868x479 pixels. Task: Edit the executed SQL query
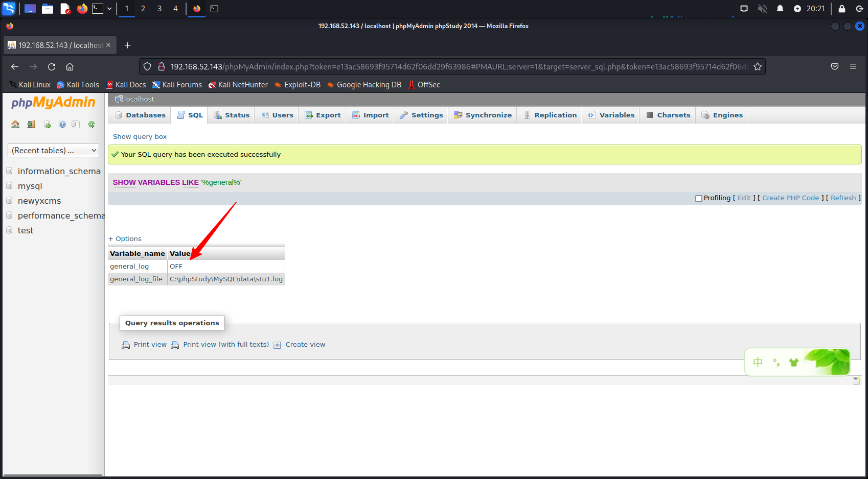point(744,198)
